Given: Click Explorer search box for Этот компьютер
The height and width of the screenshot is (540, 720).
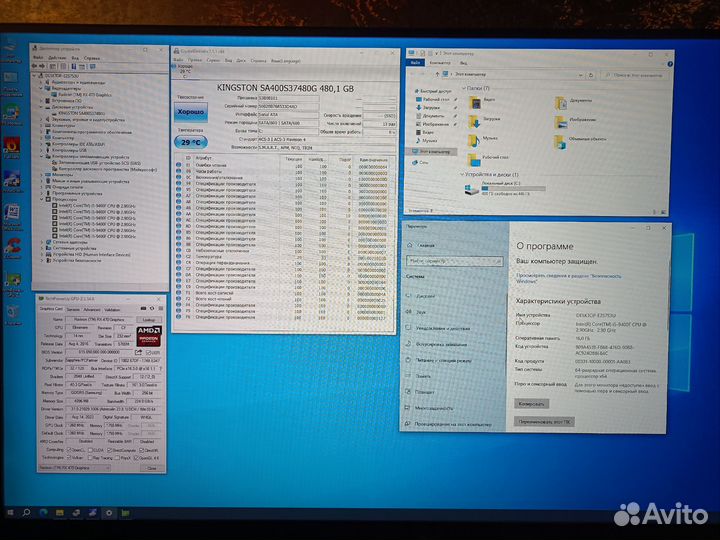Looking at the screenshot, I should click(634, 75).
